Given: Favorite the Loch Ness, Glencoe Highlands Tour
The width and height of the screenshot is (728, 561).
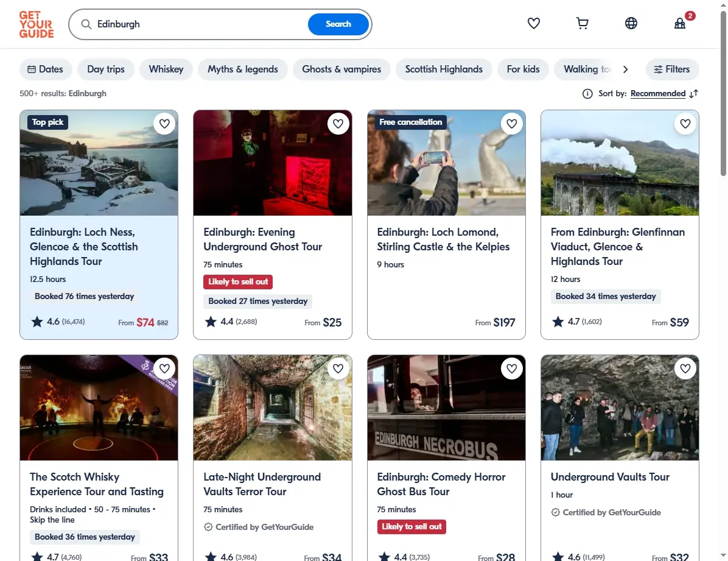Looking at the screenshot, I should coord(164,124).
